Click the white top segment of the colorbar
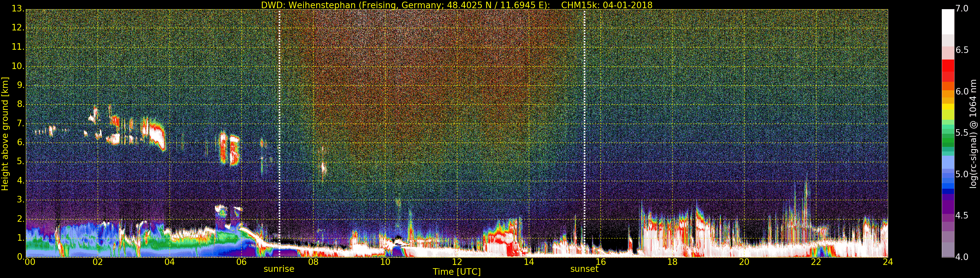The width and height of the screenshot is (980, 278). [x=948, y=22]
